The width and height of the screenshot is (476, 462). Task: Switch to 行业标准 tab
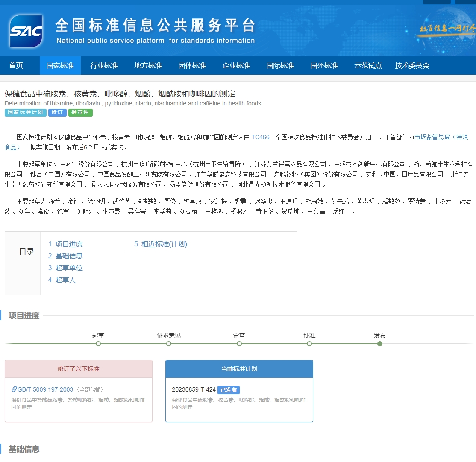point(104,66)
